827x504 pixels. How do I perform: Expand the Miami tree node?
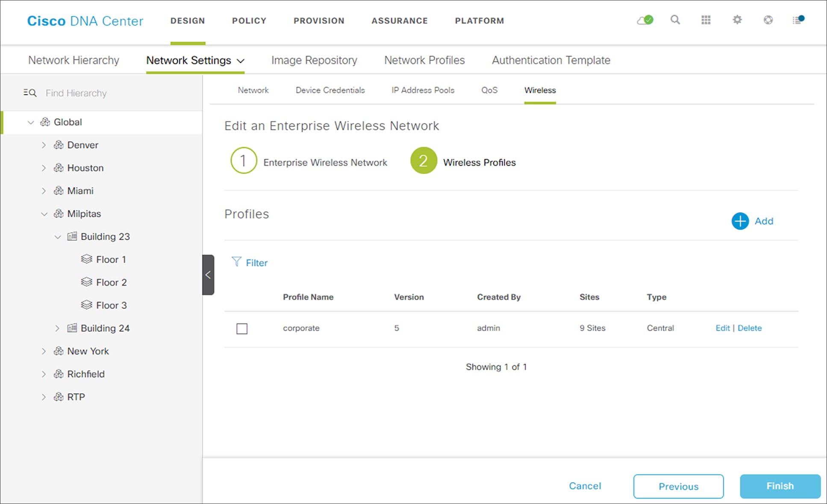(x=44, y=191)
